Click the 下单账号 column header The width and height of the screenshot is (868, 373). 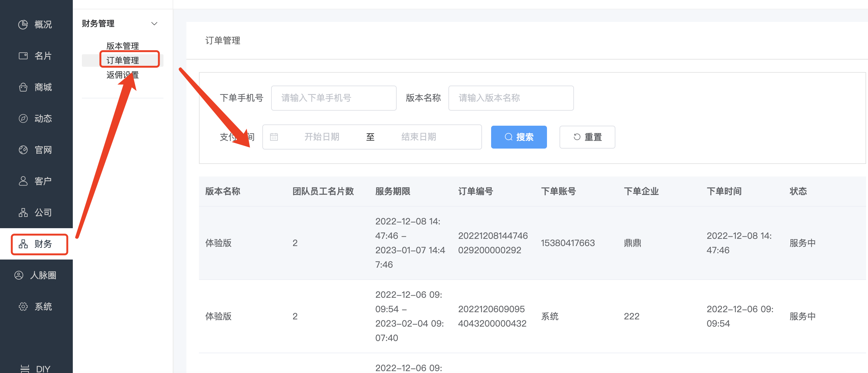coord(558,191)
